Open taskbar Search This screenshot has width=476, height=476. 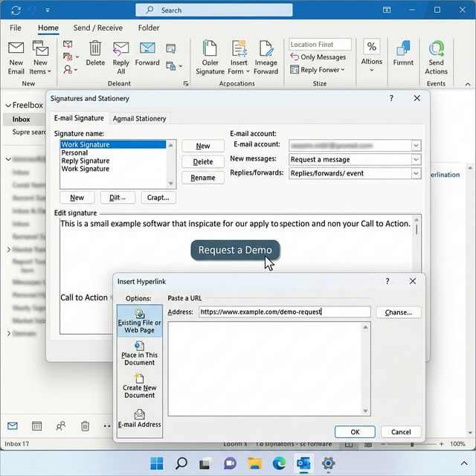point(181,463)
